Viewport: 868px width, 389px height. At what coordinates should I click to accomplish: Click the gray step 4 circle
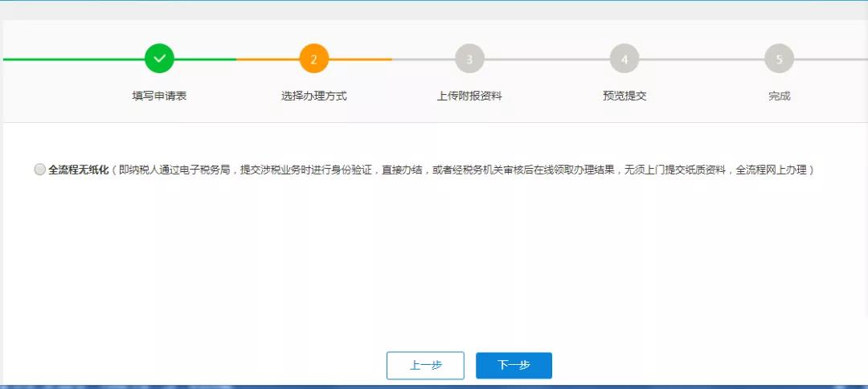624,59
